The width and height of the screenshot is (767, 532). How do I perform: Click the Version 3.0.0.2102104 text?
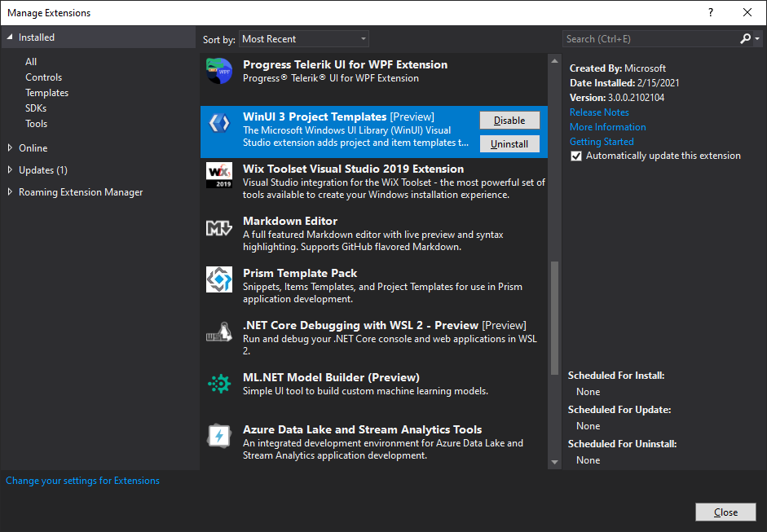(x=617, y=97)
